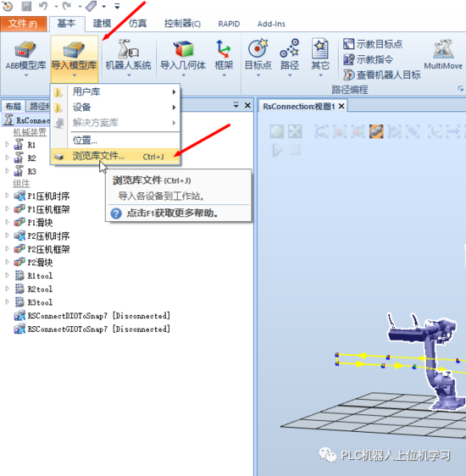Open the 设备 submenu
The width and height of the screenshot is (466, 476).
(x=115, y=108)
